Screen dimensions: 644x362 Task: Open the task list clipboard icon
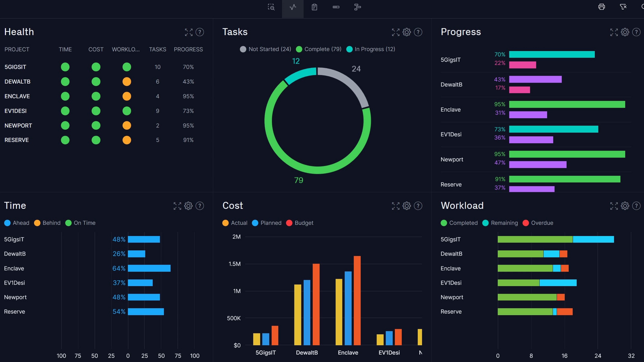[x=314, y=7]
